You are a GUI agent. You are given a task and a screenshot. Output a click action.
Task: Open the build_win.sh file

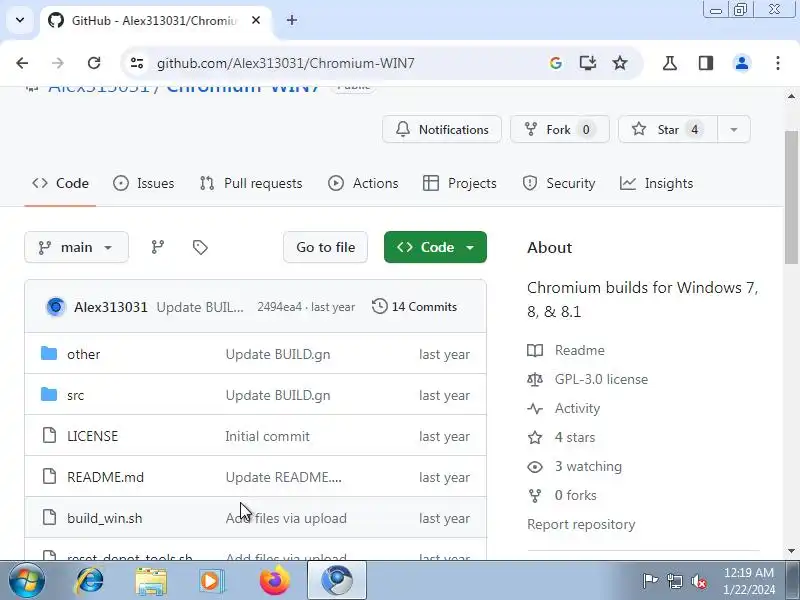click(105, 518)
